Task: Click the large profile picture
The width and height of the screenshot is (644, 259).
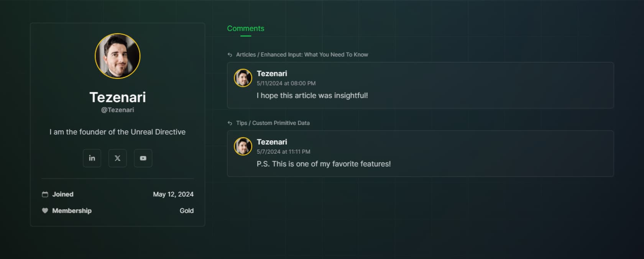Action: (117, 56)
